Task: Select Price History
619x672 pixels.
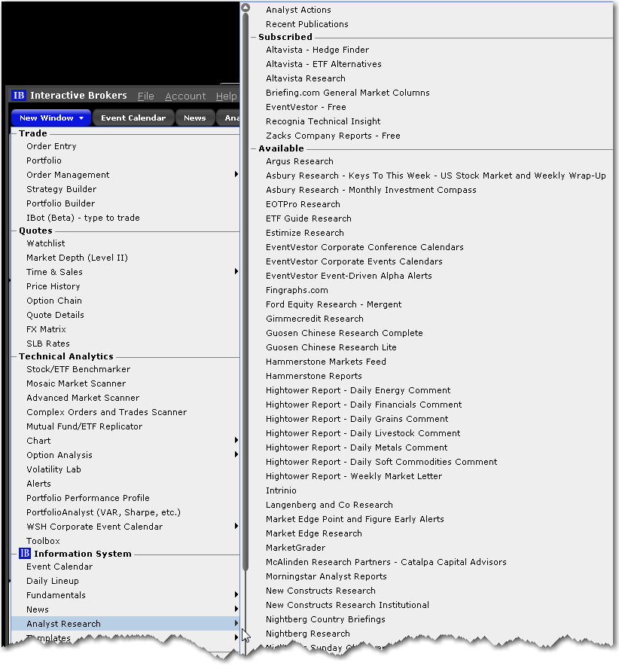Action: 53,286
